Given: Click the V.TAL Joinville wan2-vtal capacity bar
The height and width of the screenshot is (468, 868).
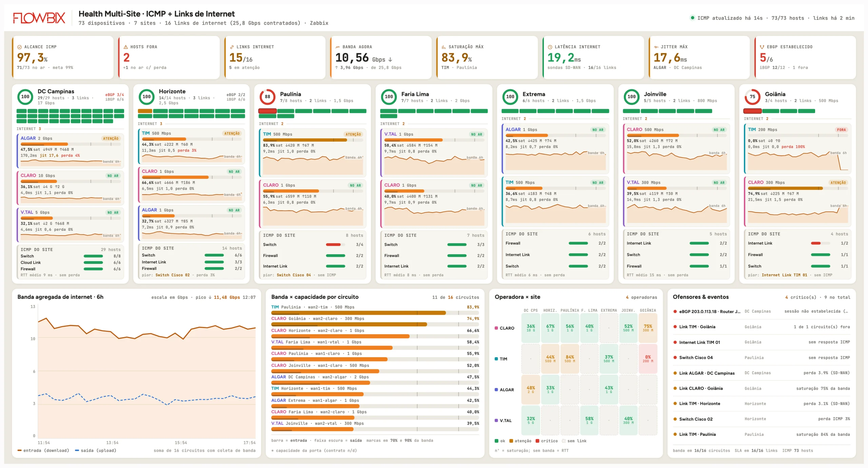Looking at the screenshot, I should click(375, 429).
